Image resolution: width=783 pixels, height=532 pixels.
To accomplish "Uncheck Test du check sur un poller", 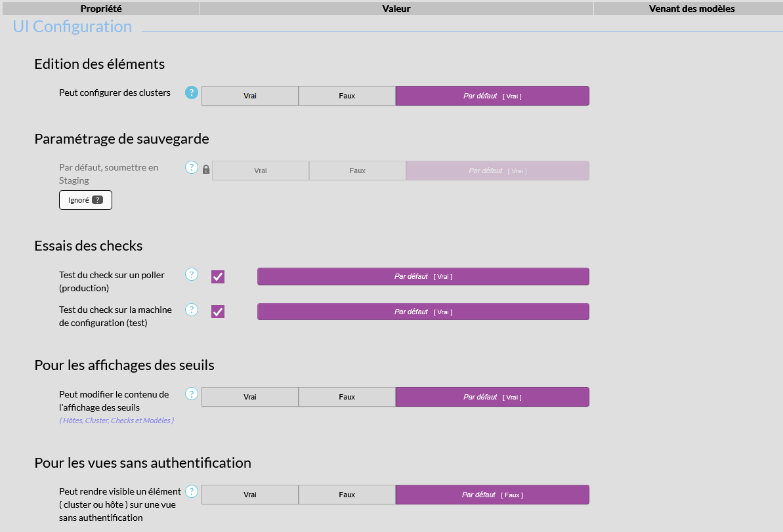I will tap(218, 277).
